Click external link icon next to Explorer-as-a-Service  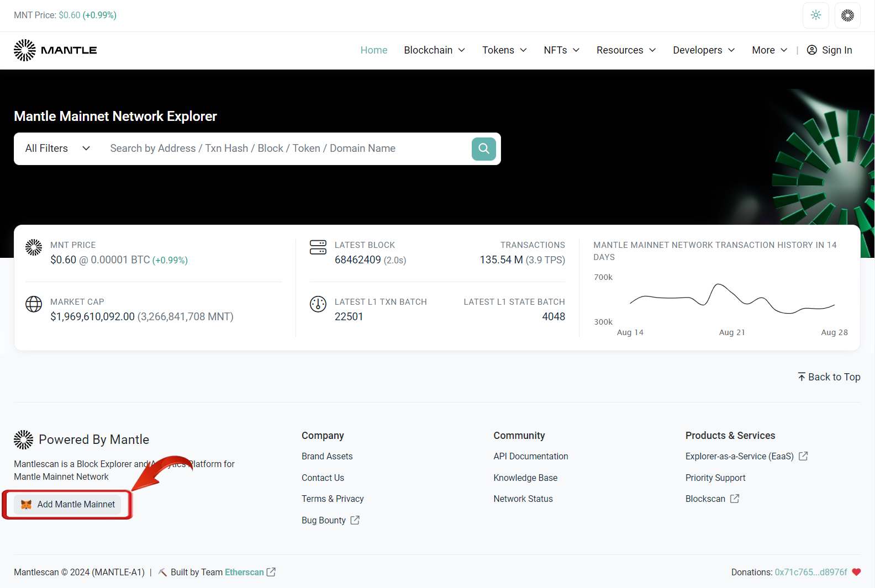(803, 456)
